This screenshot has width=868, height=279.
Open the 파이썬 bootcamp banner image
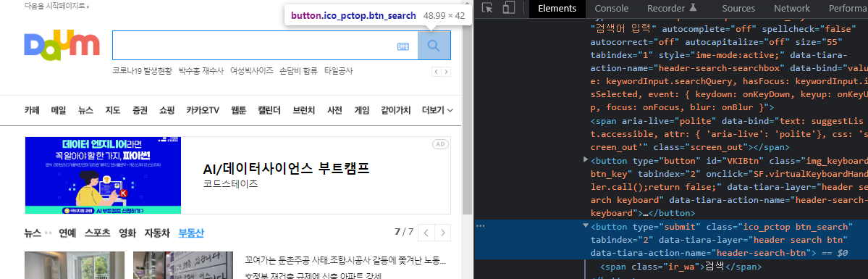click(x=103, y=175)
